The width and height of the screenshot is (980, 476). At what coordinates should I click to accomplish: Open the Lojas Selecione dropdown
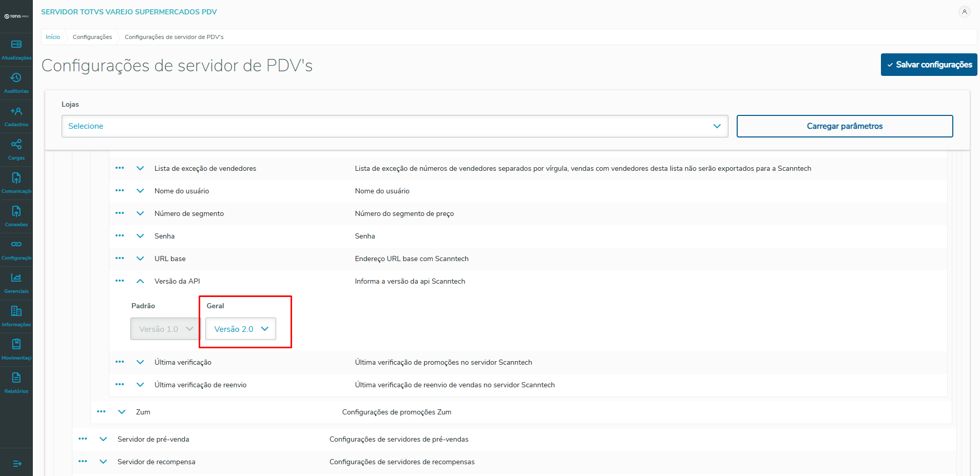[x=395, y=126]
